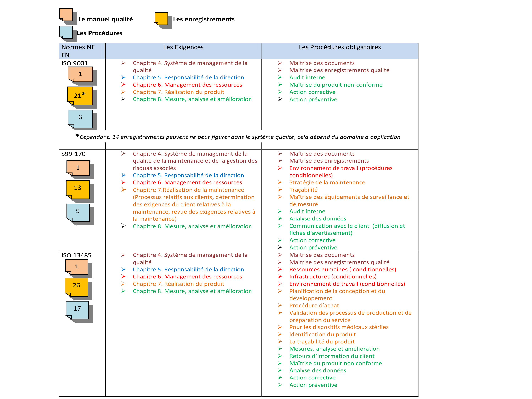Click the orange 'Le manuel qualité' legend note icon
The image size is (532, 399).
tap(66, 15)
